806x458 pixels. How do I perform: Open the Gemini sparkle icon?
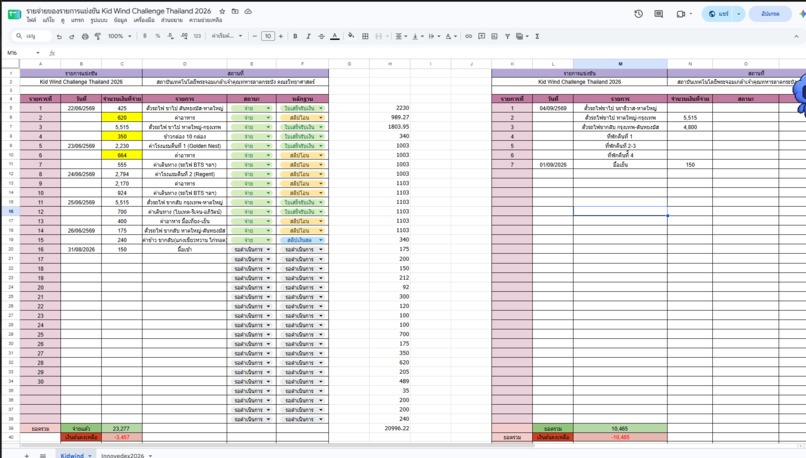pos(803,14)
